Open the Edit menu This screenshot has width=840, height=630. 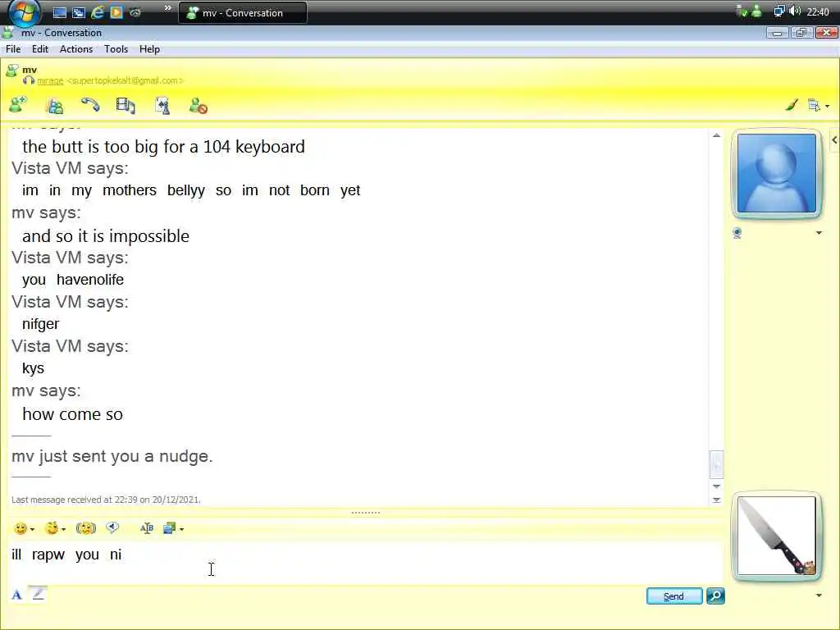point(40,49)
